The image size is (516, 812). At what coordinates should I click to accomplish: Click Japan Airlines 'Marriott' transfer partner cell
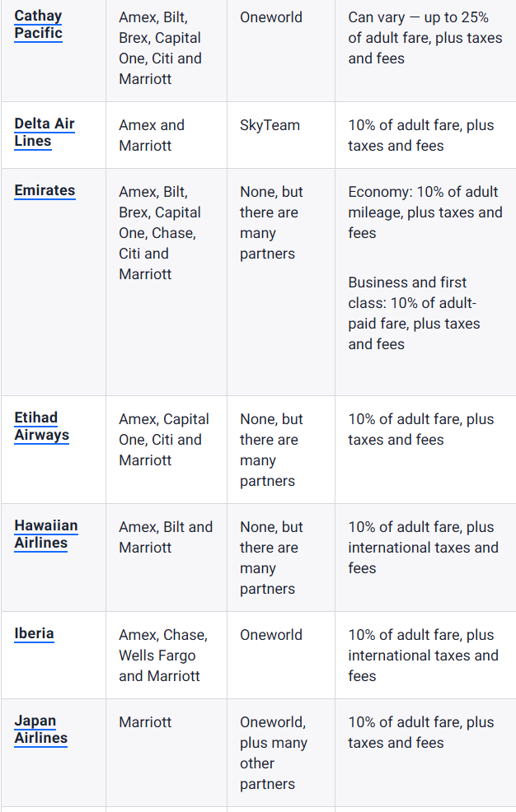click(x=145, y=722)
